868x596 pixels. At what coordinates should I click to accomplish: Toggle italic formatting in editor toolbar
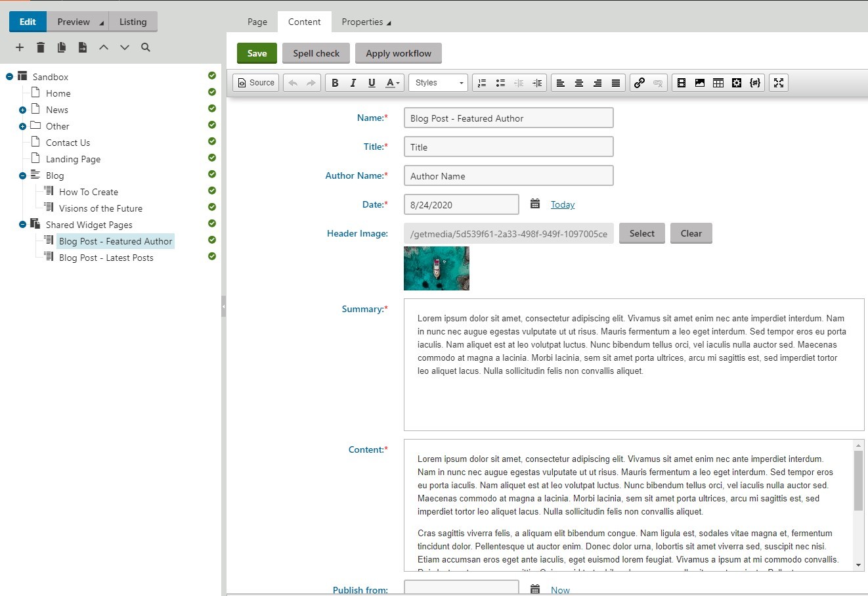353,83
